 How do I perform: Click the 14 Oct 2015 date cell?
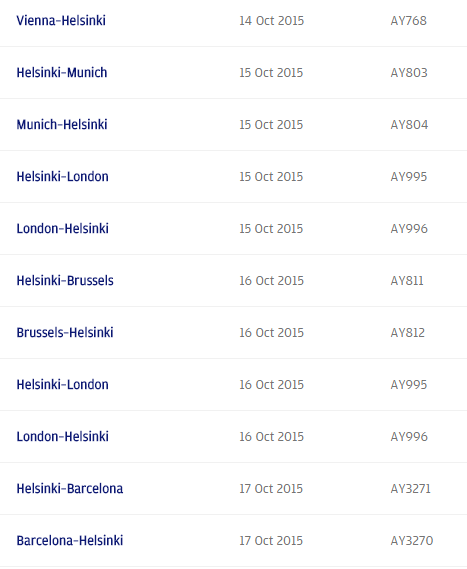pos(271,21)
